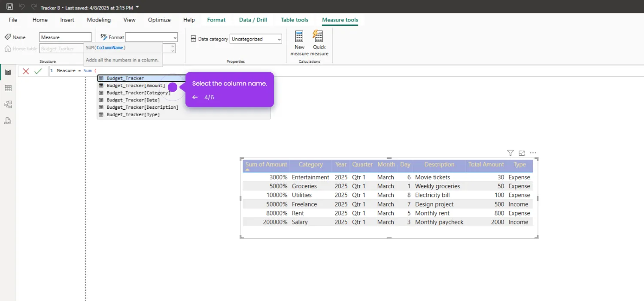Click in the DAX formula bar
644x301 pixels.
pyautogui.click(x=346, y=71)
